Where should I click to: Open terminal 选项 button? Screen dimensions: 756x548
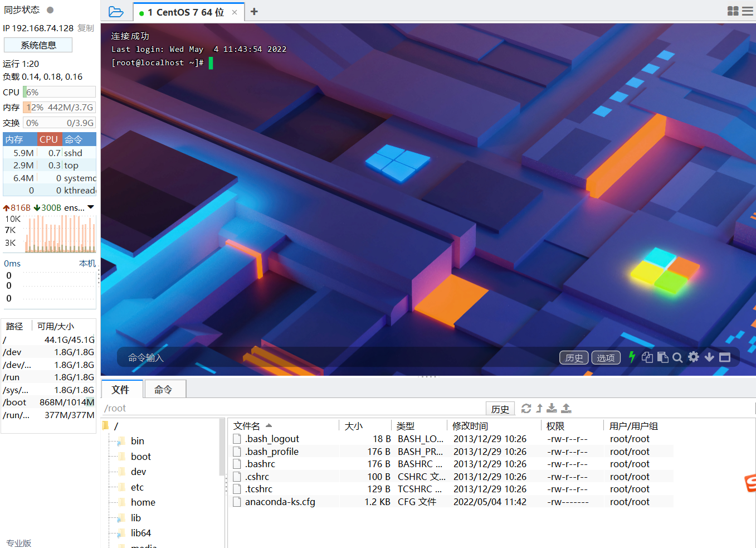coord(606,358)
